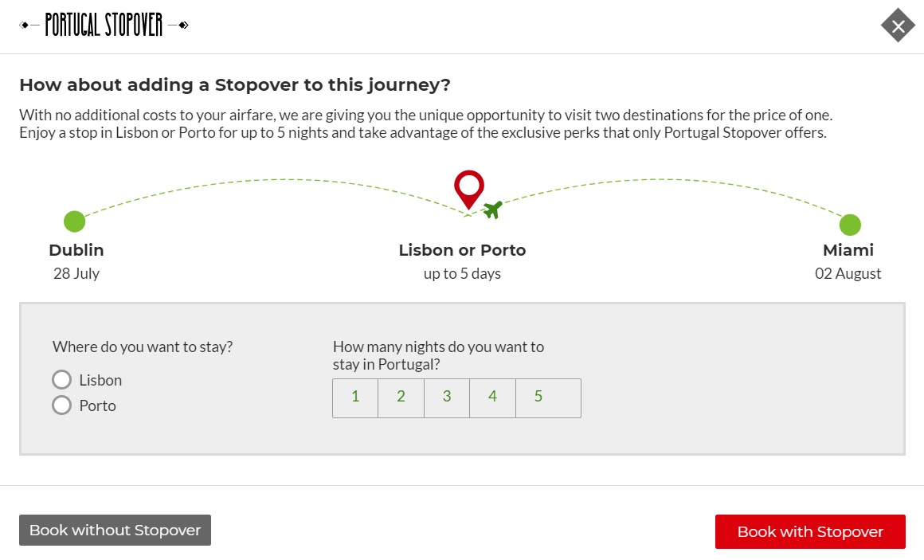Viewport: 924px width, 560px height.
Task: Choose 3 nights stay in Portugal
Action: coord(447,397)
